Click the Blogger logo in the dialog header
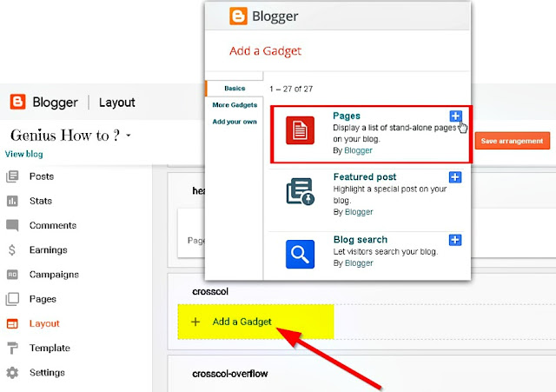 point(238,16)
